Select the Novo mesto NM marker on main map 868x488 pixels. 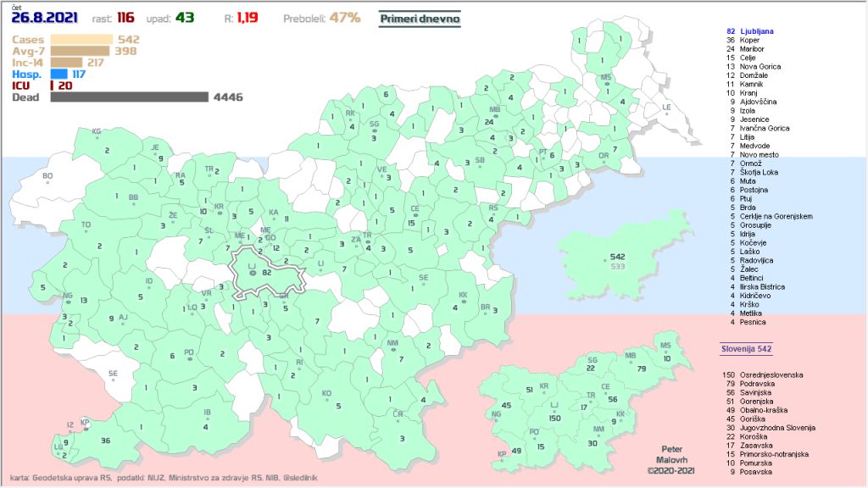coord(392,349)
